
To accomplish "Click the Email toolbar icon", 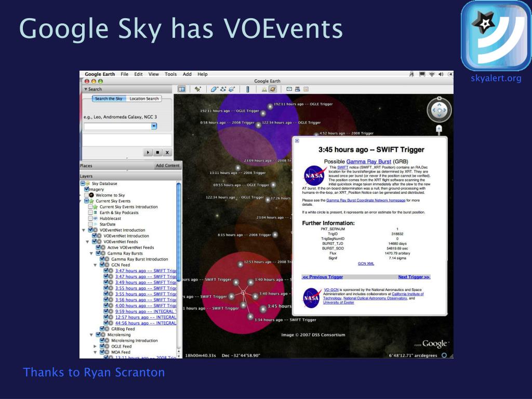I will tap(289, 89).
